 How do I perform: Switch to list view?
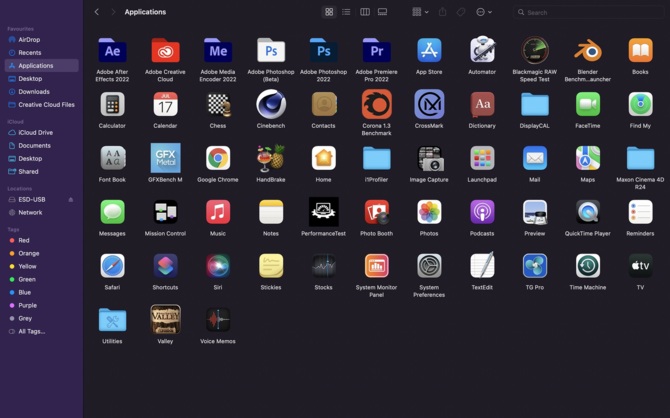[x=346, y=12]
